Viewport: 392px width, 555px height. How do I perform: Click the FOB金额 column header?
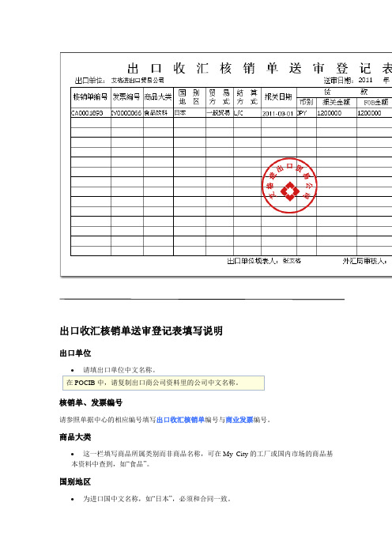[376, 102]
